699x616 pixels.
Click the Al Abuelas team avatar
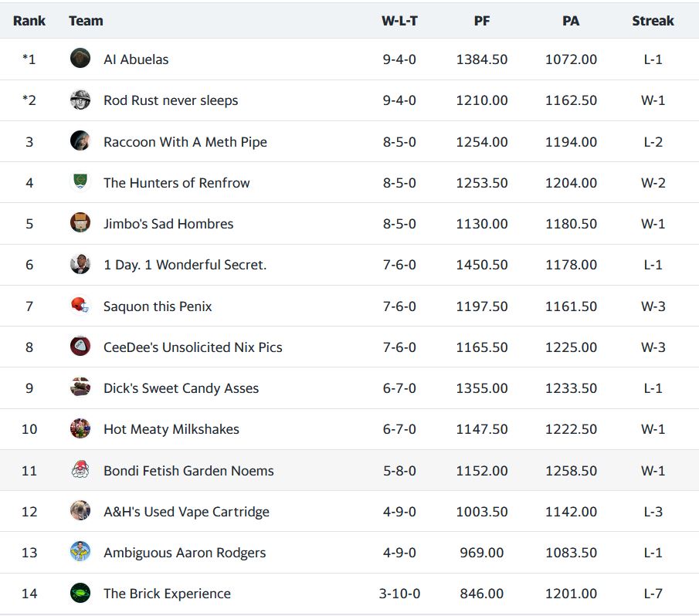[80, 59]
